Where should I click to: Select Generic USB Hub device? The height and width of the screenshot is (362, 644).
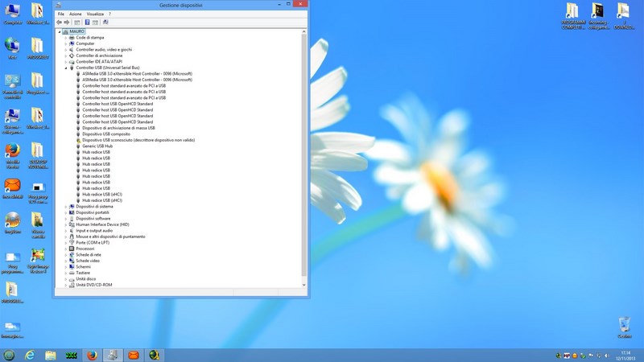(x=97, y=146)
